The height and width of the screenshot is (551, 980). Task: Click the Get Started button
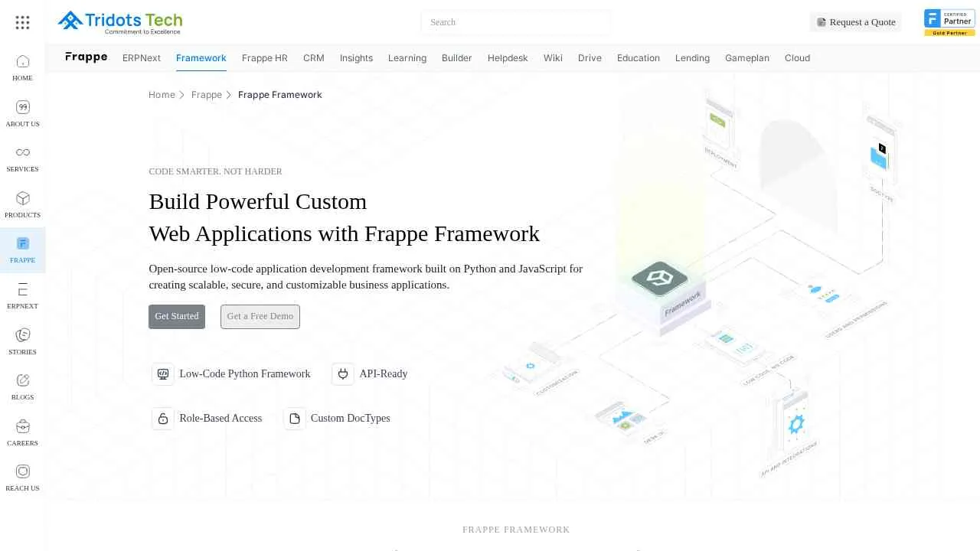[x=177, y=317]
